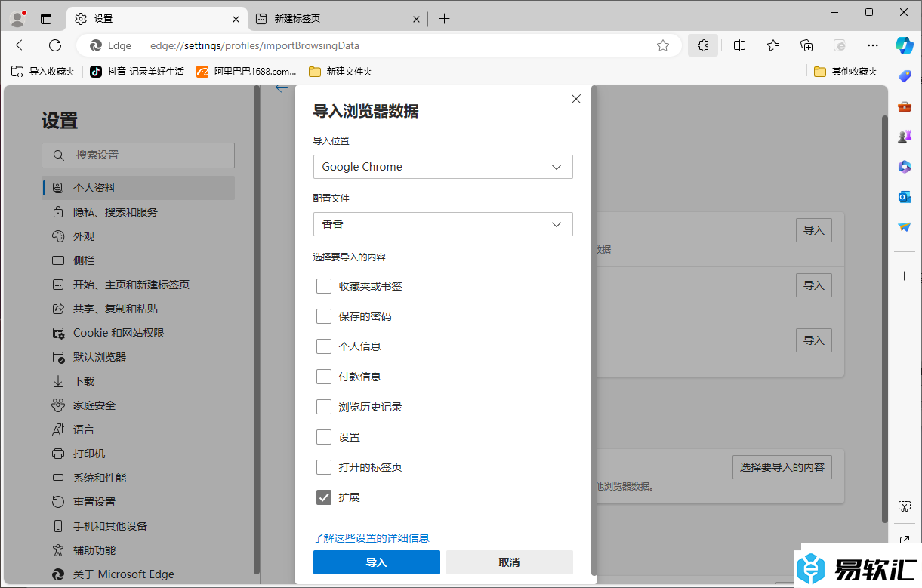This screenshot has width=922, height=588.
Task: Open 侧栏 settings section
Action: coord(138,260)
